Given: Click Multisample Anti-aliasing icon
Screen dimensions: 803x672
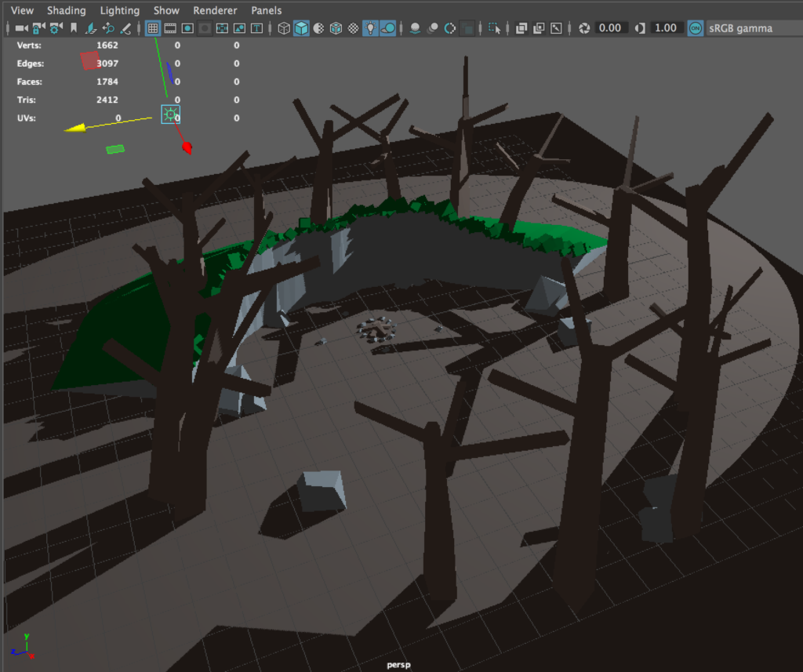Looking at the screenshot, I should pos(450,28).
